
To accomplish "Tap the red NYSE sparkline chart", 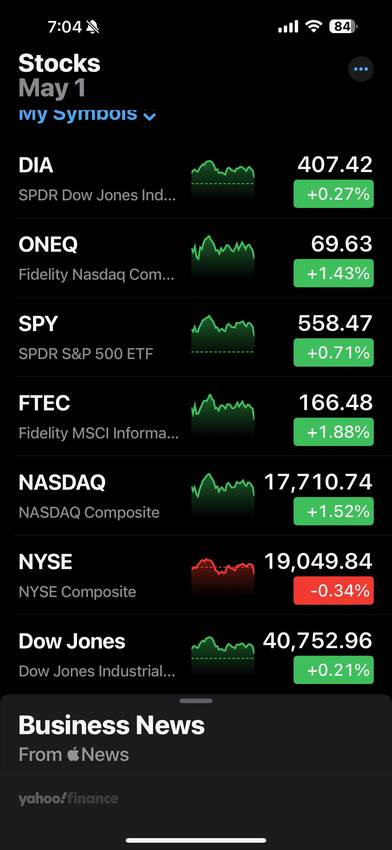I will (223, 575).
